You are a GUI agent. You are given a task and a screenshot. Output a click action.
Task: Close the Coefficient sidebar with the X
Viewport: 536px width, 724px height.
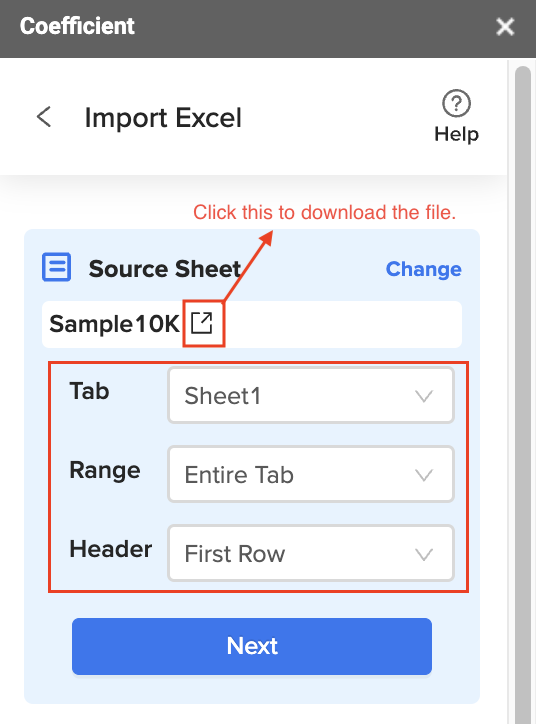[505, 27]
